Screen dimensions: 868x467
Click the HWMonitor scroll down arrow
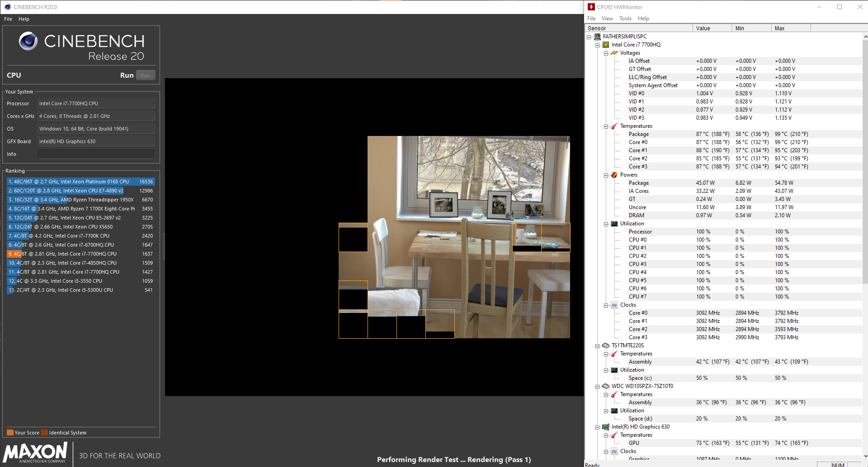point(865,456)
